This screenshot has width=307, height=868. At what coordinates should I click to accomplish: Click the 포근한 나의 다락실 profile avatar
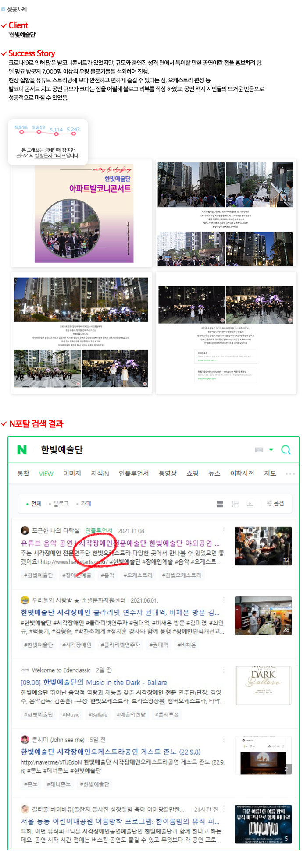click(x=25, y=531)
